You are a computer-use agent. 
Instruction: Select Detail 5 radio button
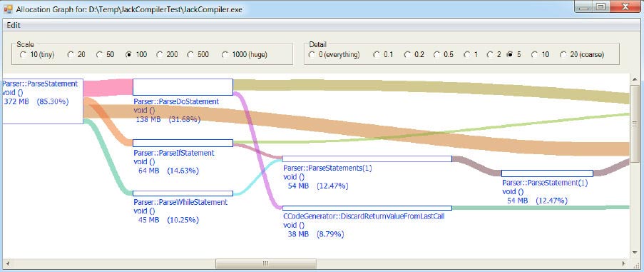(x=511, y=55)
